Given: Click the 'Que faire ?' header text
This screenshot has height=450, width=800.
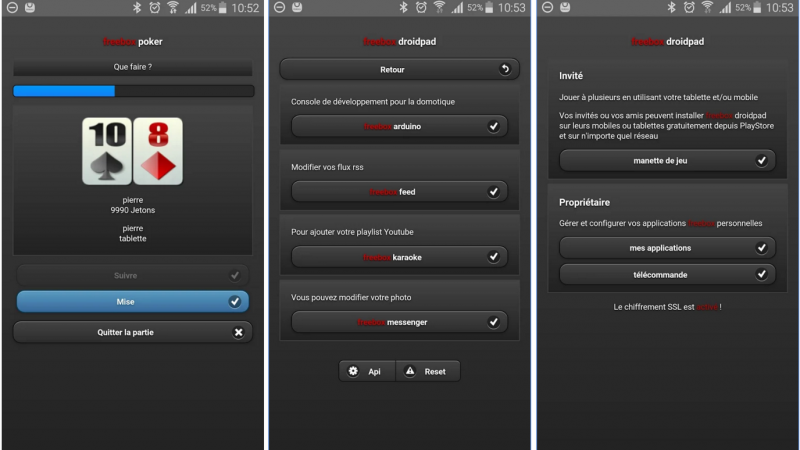Looking at the screenshot, I should click(133, 67).
